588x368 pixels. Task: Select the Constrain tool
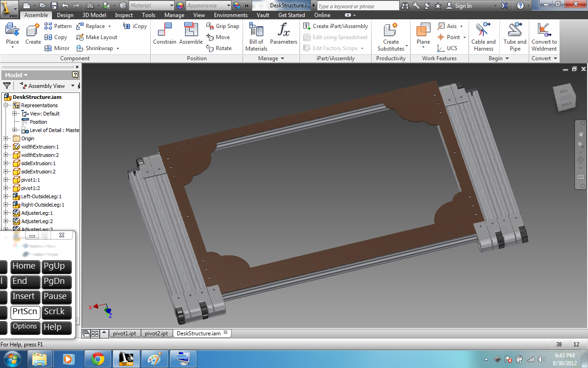pos(164,34)
